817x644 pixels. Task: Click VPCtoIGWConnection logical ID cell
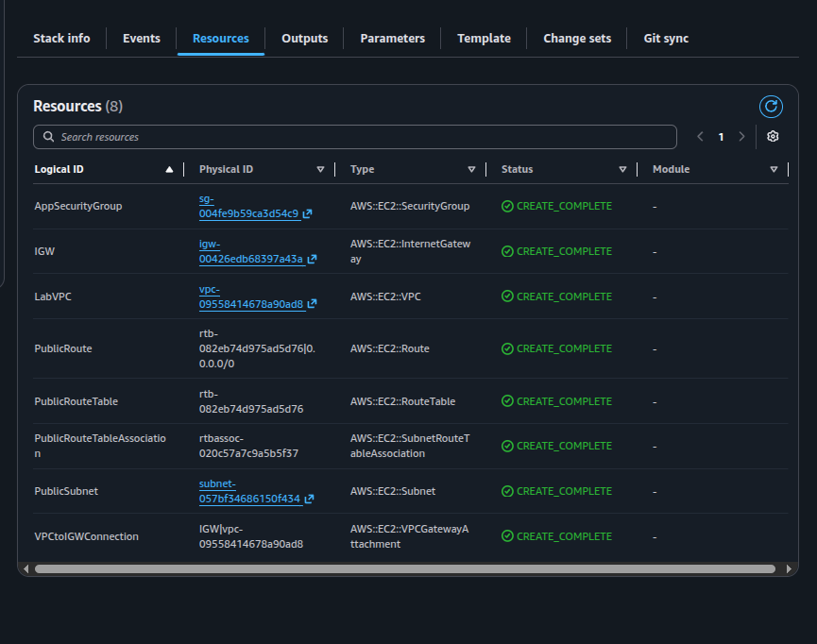click(87, 536)
